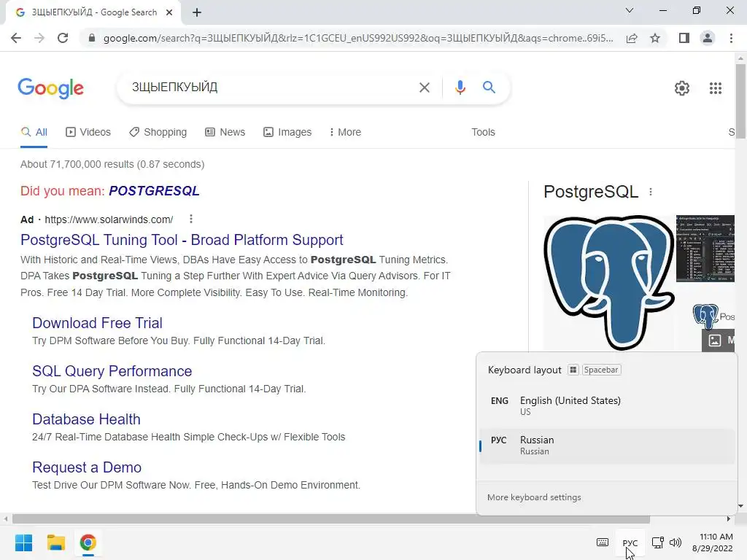
Task: Switch to the Shopping tab
Action: coord(158,133)
